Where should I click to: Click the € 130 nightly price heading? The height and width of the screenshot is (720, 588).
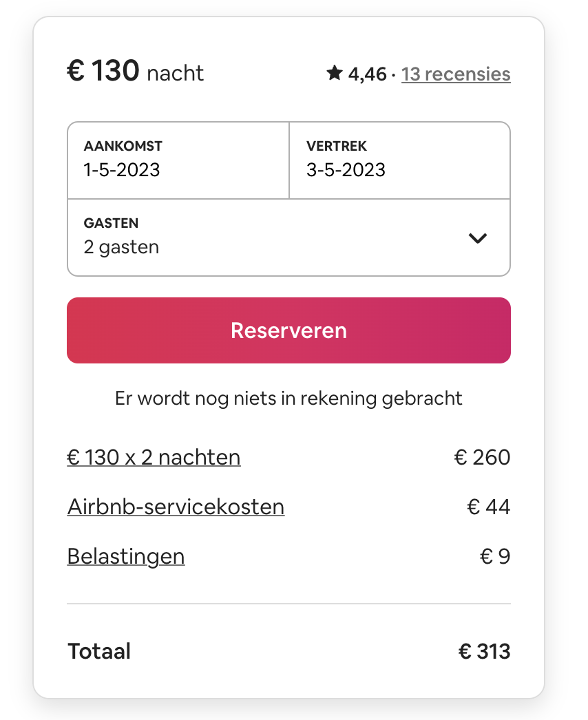(103, 71)
